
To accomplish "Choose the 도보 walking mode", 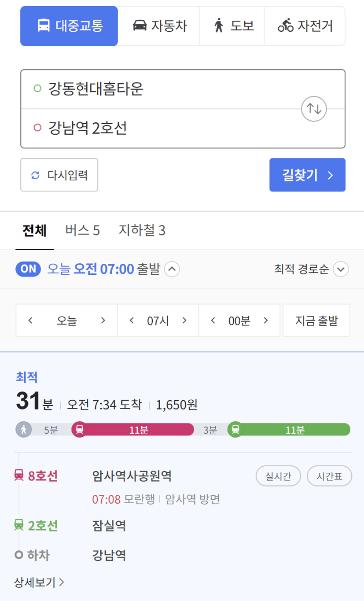I will click(232, 26).
